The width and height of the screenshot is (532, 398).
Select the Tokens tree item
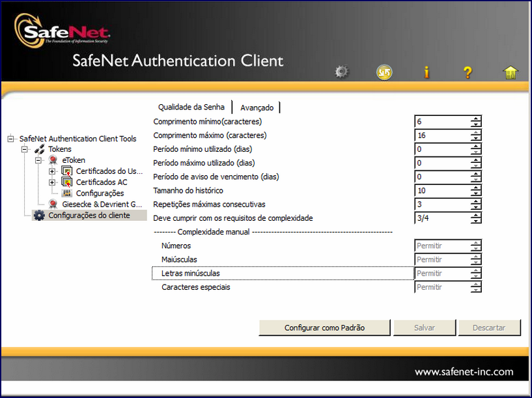coord(60,149)
